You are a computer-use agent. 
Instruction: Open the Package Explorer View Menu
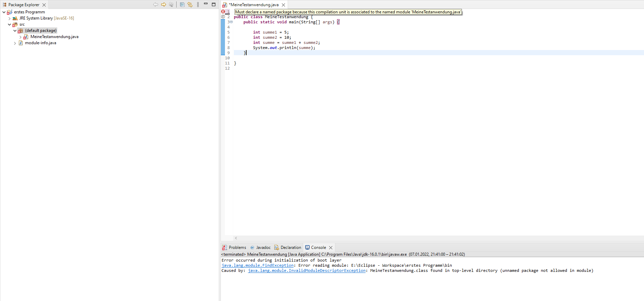[198, 4]
